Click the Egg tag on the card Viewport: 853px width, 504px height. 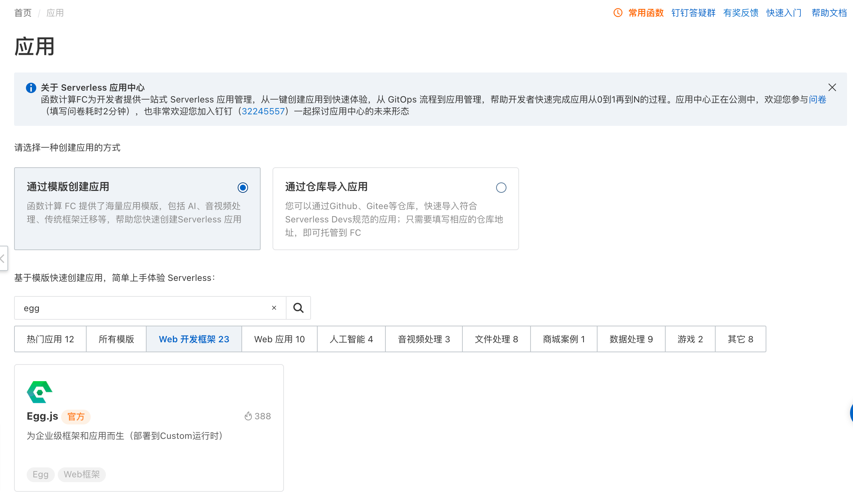point(41,474)
